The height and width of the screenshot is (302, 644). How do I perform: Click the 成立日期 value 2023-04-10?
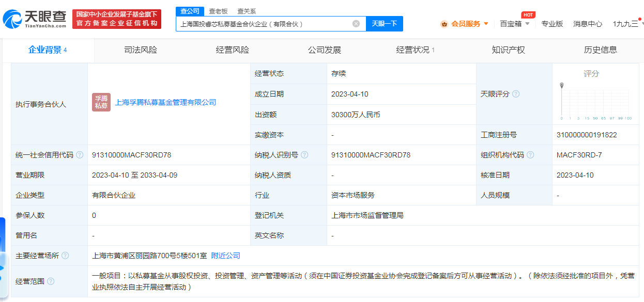349,94
